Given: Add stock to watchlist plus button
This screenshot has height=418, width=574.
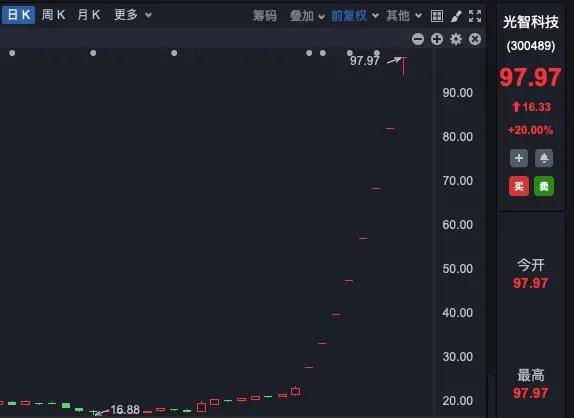Looking at the screenshot, I should tap(519, 158).
